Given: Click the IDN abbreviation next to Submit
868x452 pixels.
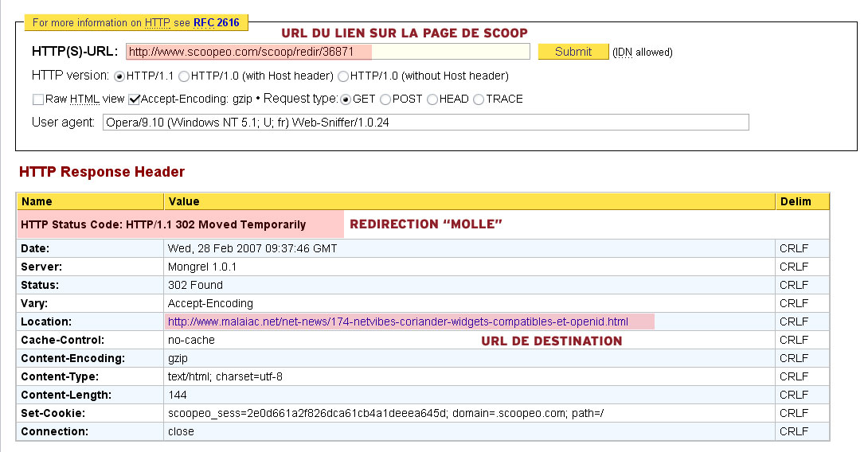Looking at the screenshot, I should 624,53.
